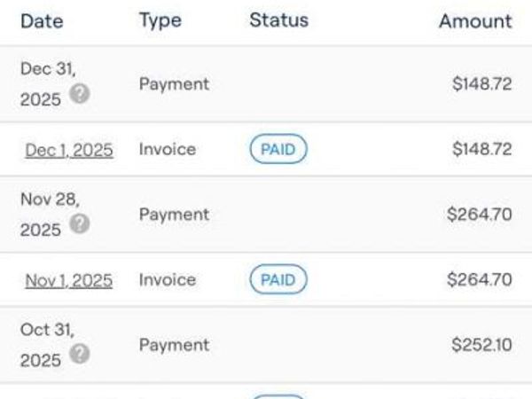Screen dimensions: 532x399
Task: Click help icon beside Oct 31, 2025
Action: tap(80, 354)
